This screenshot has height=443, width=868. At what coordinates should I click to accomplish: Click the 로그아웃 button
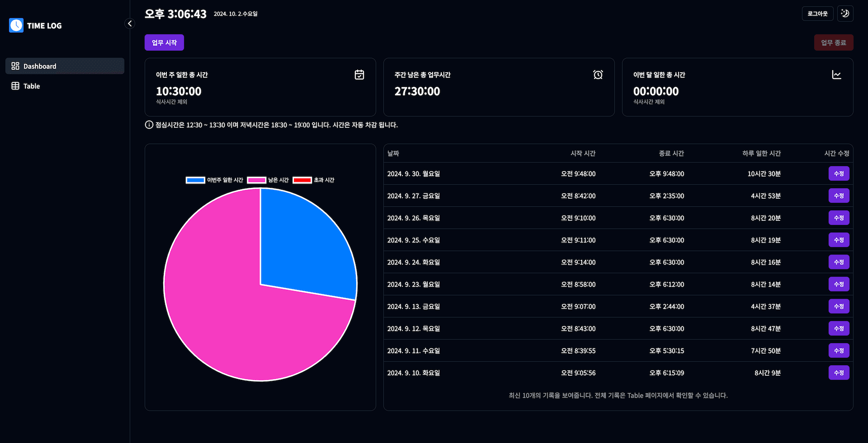click(817, 13)
